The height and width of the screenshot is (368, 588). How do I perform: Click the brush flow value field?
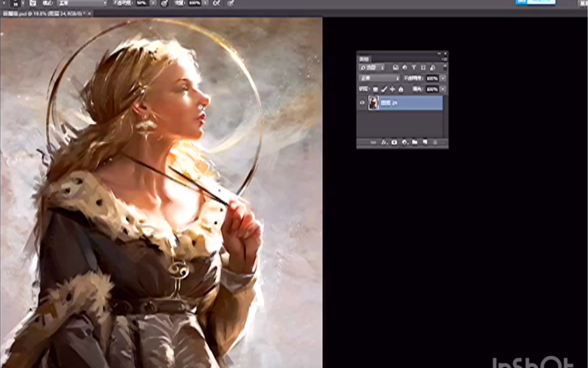[x=195, y=3]
